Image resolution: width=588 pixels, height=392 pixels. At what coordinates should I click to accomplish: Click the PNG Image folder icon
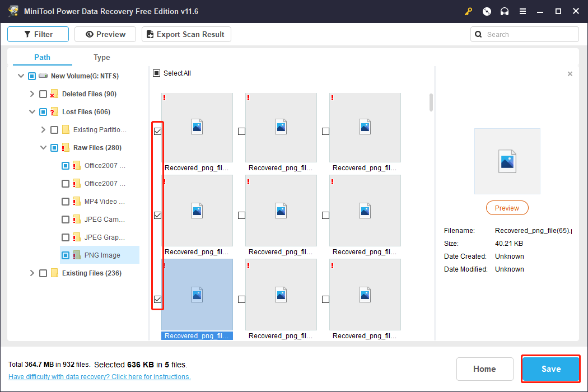pyautogui.click(x=77, y=255)
